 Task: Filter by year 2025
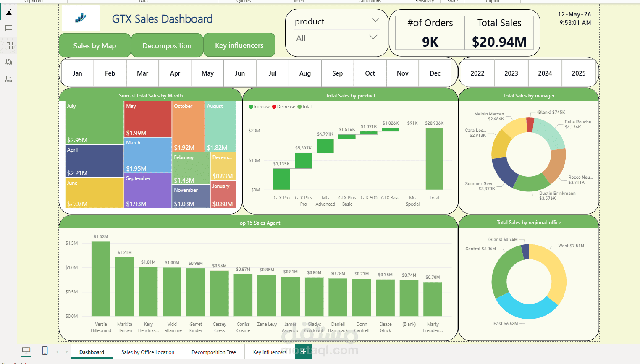[579, 73]
